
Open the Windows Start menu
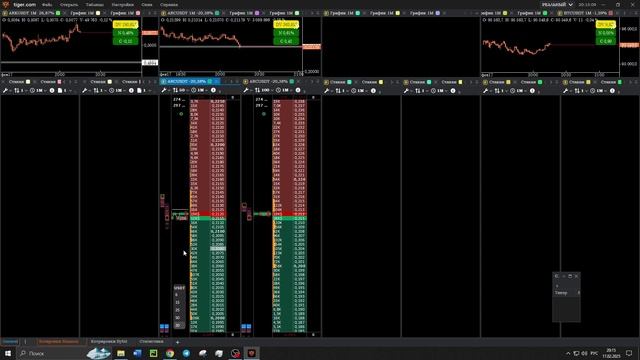(x=8, y=353)
